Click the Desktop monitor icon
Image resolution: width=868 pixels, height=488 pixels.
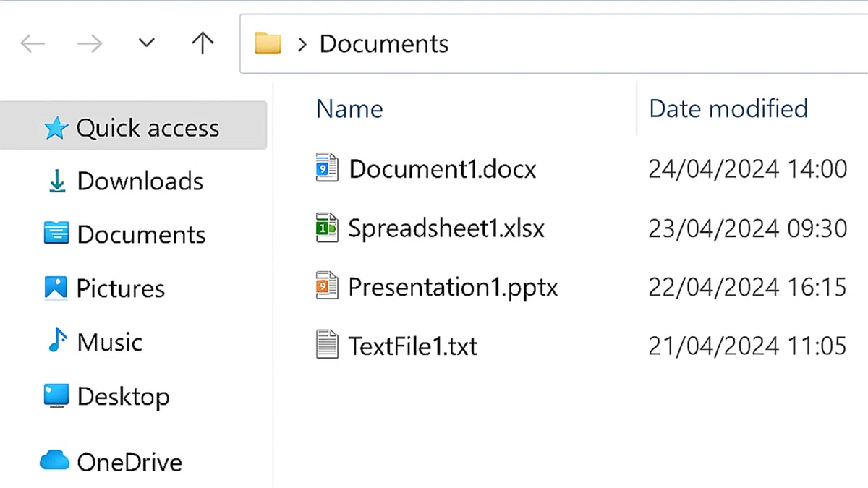[x=56, y=396]
